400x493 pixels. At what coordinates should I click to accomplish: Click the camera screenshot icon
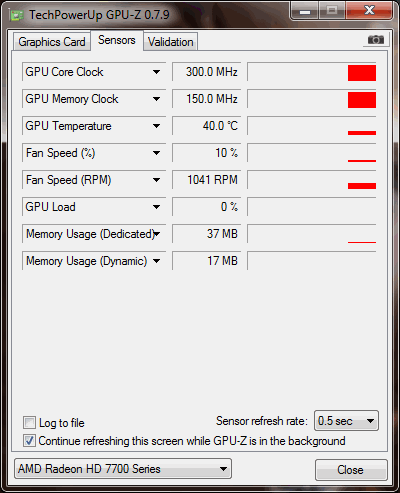[x=376, y=40]
